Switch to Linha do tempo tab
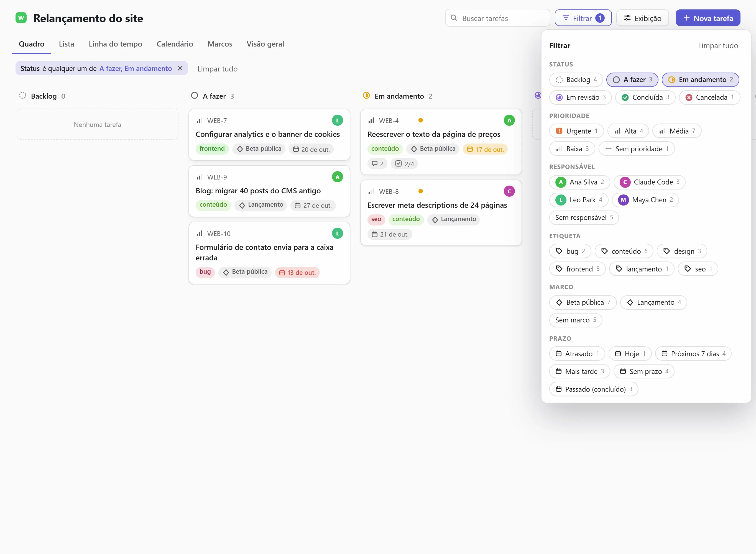756x554 pixels. [115, 44]
